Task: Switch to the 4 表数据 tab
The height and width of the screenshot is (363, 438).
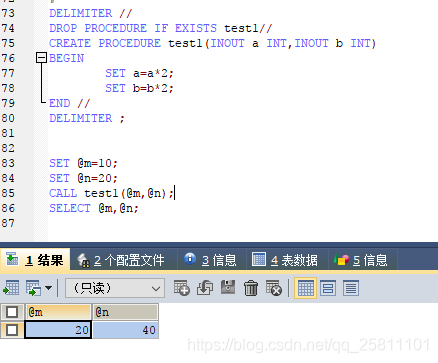Action: click(285, 260)
